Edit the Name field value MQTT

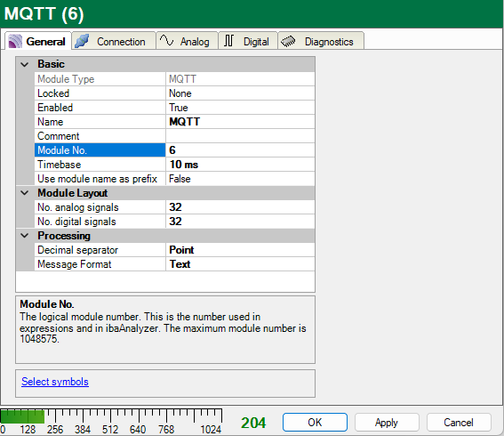pos(240,122)
